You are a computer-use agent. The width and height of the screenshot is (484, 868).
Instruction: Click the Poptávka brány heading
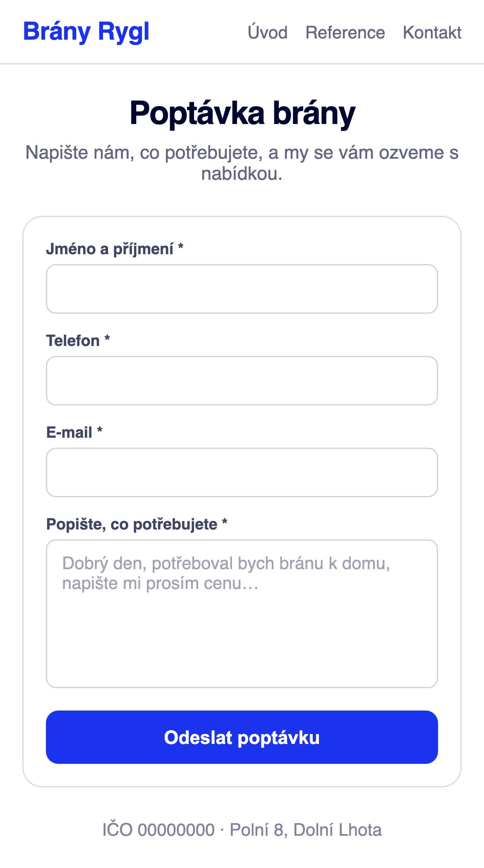(242, 113)
